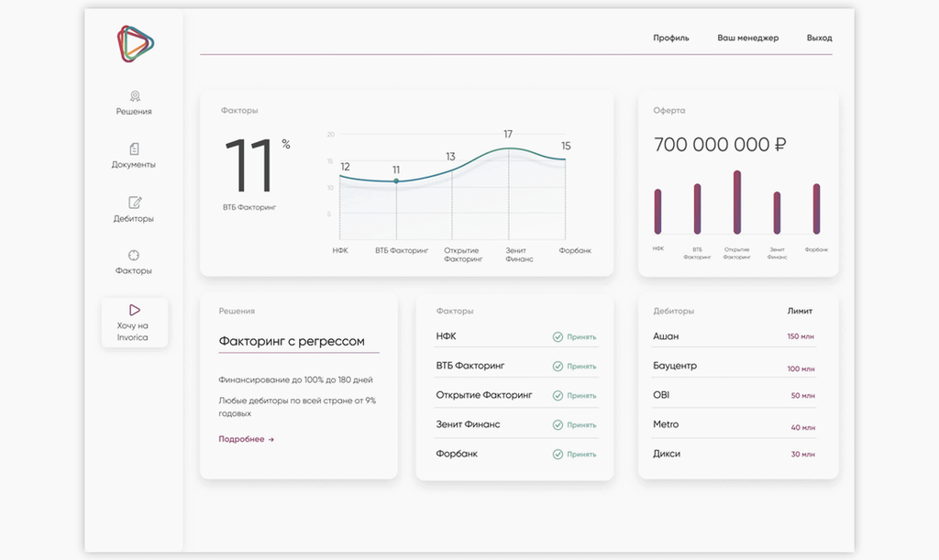Click the Факторинг с регрессом heading
The height and width of the screenshot is (560, 939).
tap(292, 341)
